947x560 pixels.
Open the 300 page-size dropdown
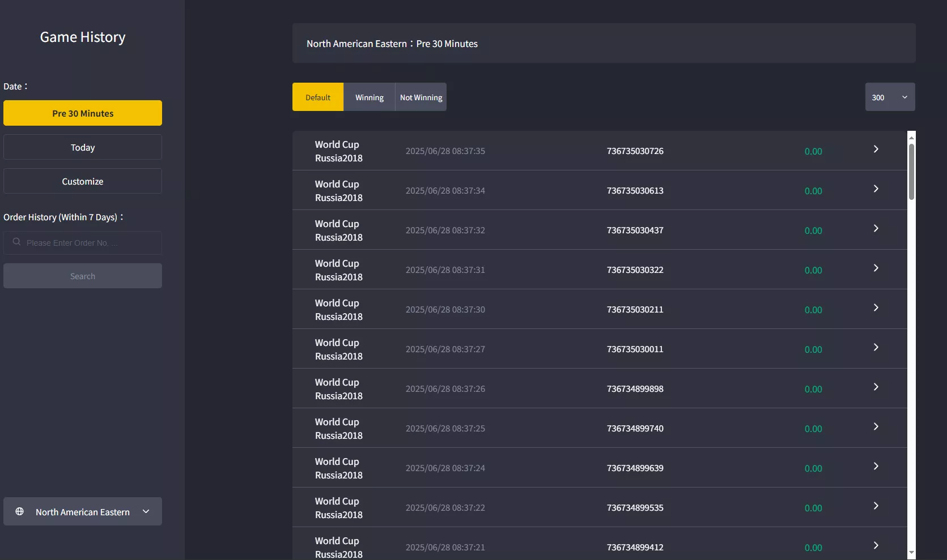tap(890, 97)
